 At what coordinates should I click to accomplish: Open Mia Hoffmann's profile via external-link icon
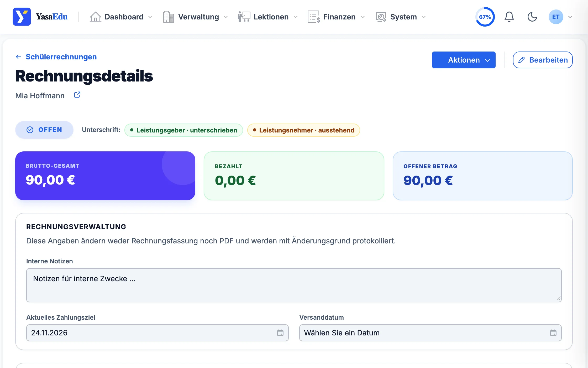77,95
